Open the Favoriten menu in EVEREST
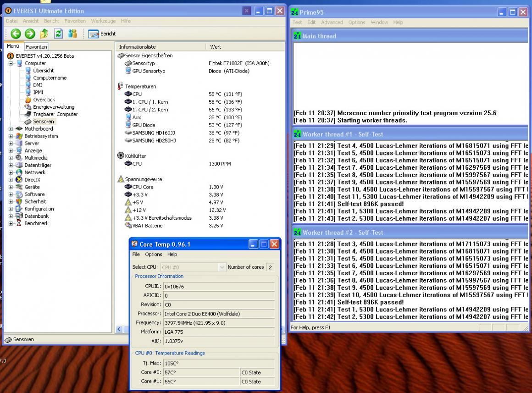This screenshot has width=532, height=393. (x=75, y=21)
